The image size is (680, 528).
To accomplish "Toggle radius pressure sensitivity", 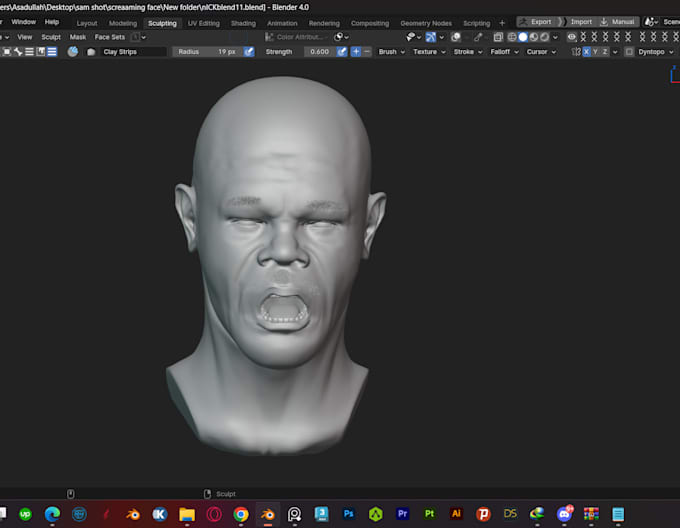I will 249,52.
